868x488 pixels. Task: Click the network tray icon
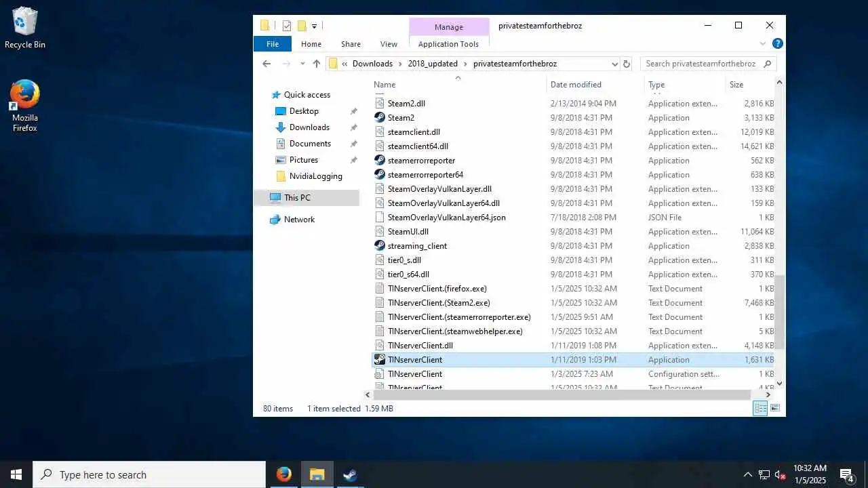click(x=764, y=474)
